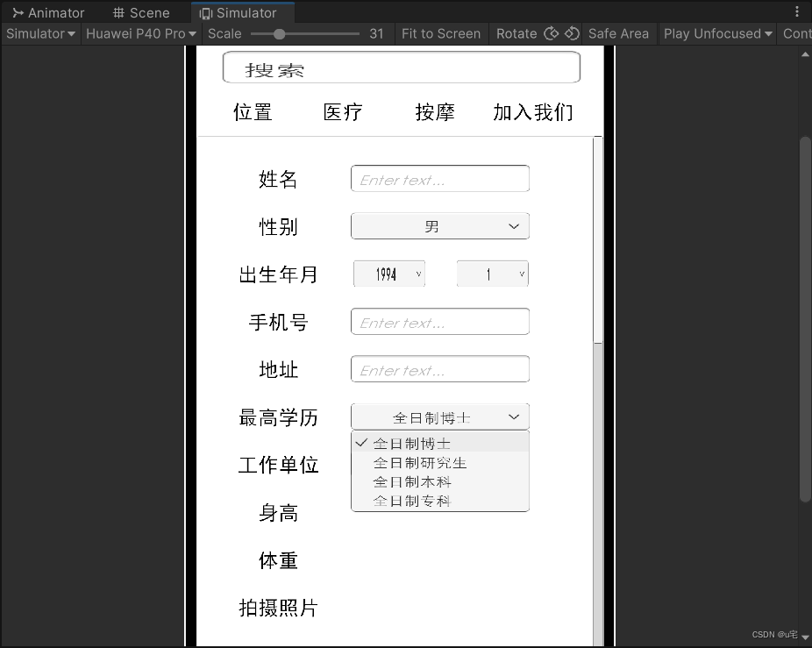Select 全日制研究生 from the education list
This screenshot has width=812, height=648.
pos(418,463)
